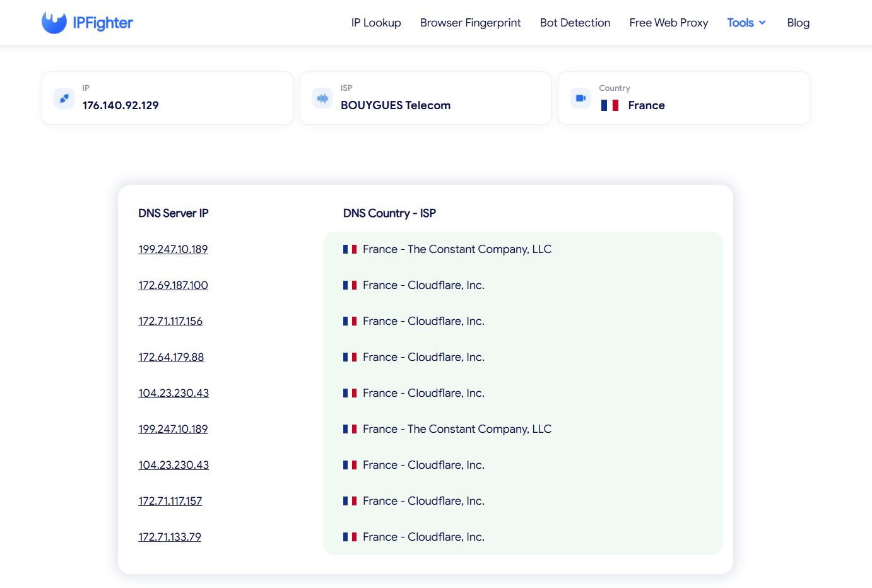
Task: Click the IP card link icon
Action: (64, 98)
